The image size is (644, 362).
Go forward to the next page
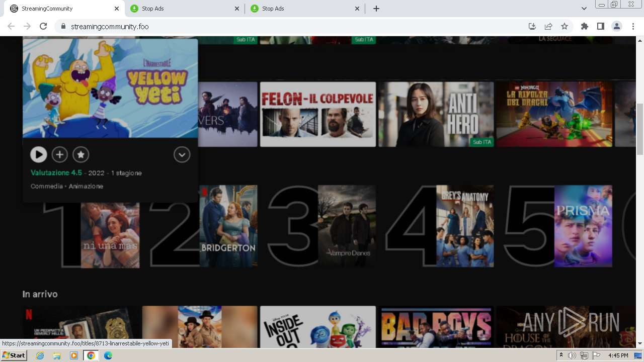tap(27, 26)
